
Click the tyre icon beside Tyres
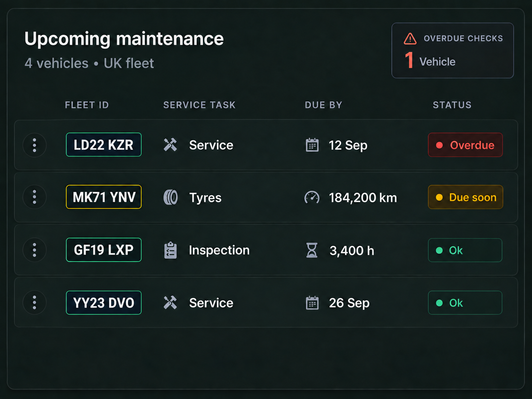(x=171, y=197)
